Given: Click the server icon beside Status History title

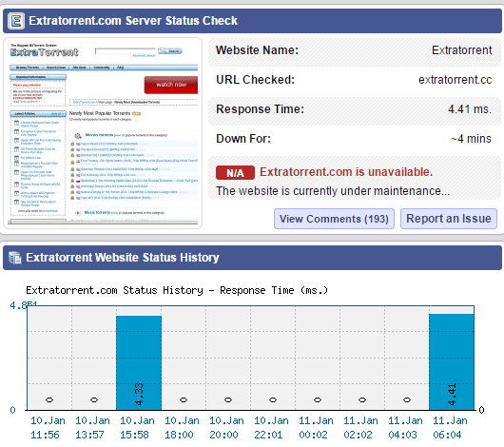Looking at the screenshot, I should click(x=15, y=258).
